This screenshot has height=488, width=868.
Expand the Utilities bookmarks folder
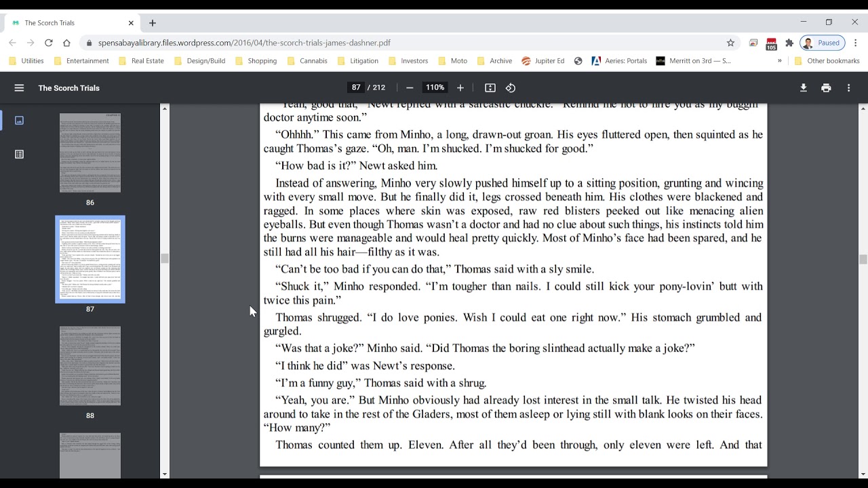coord(26,61)
